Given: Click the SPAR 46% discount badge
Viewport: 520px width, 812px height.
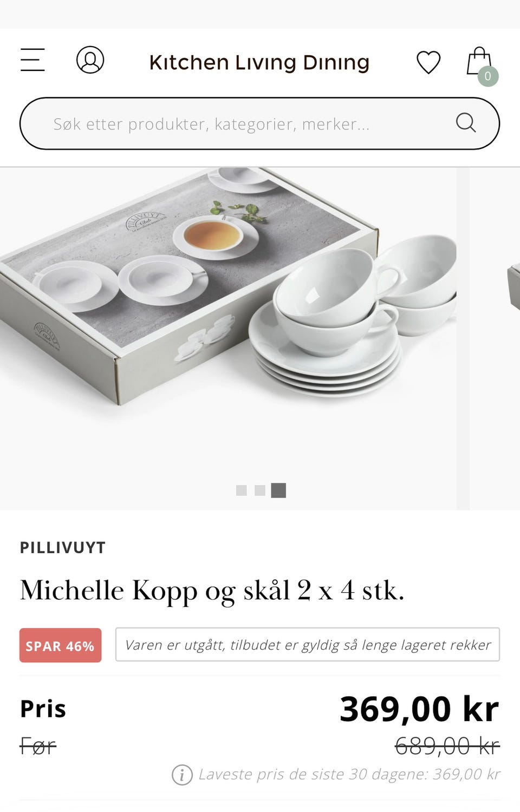Looking at the screenshot, I should pyautogui.click(x=60, y=645).
